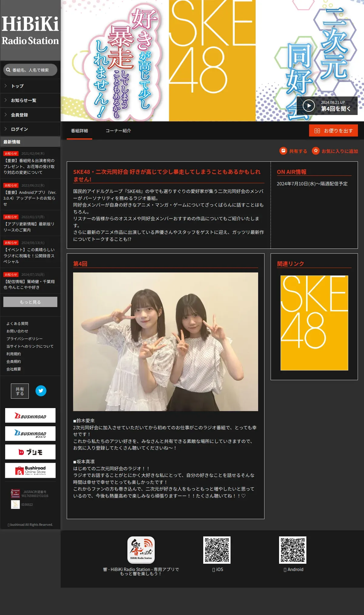
Task: Open the 会員規約 link
Action: coord(14,362)
